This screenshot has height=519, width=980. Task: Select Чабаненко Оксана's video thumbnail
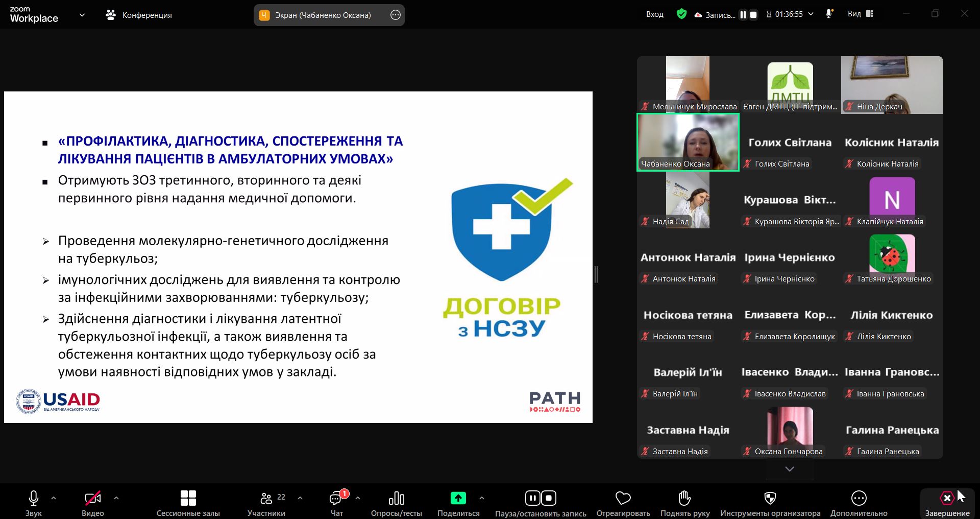(688, 142)
